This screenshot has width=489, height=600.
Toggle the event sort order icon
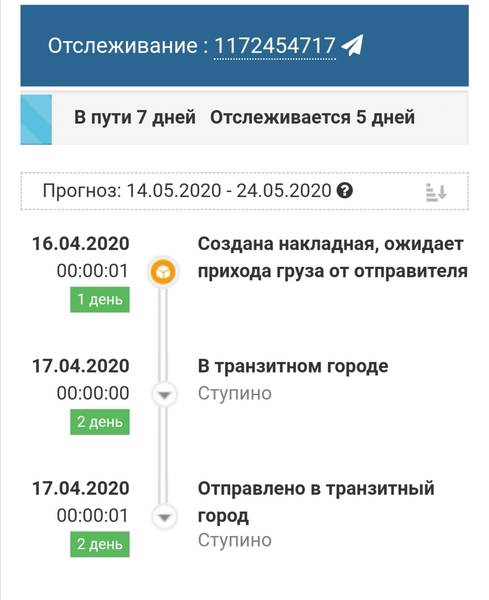click(x=436, y=192)
